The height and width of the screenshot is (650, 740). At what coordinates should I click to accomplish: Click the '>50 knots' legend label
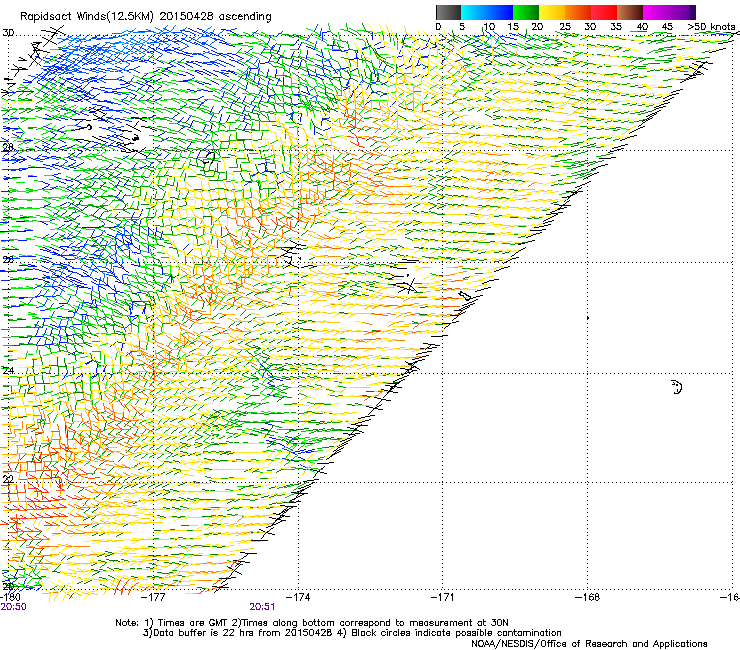click(x=711, y=27)
